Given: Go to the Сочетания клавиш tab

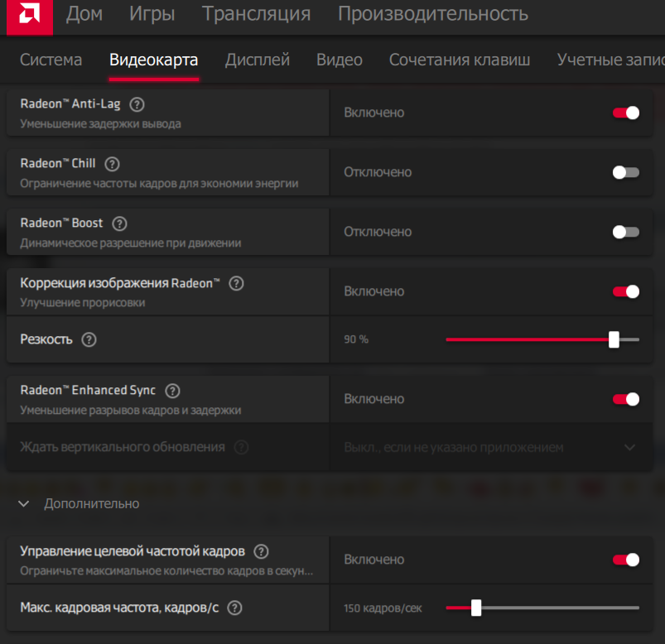Looking at the screenshot, I should tap(460, 60).
